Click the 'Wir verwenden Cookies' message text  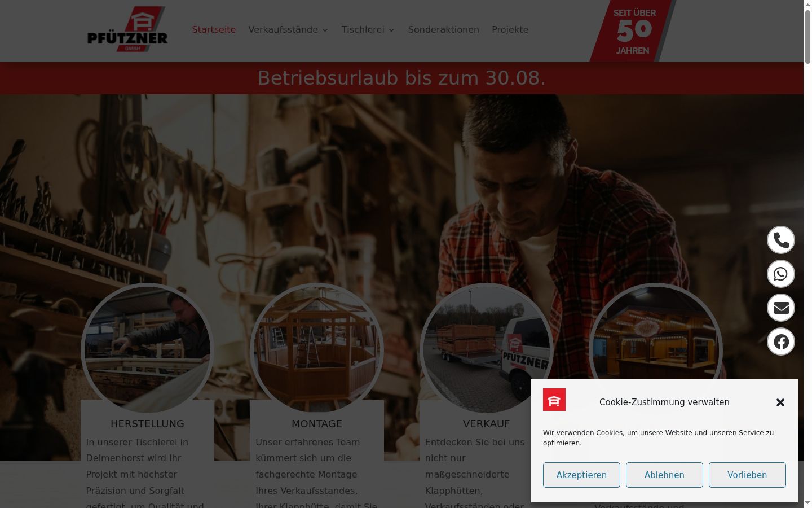[x=658, y=437]
